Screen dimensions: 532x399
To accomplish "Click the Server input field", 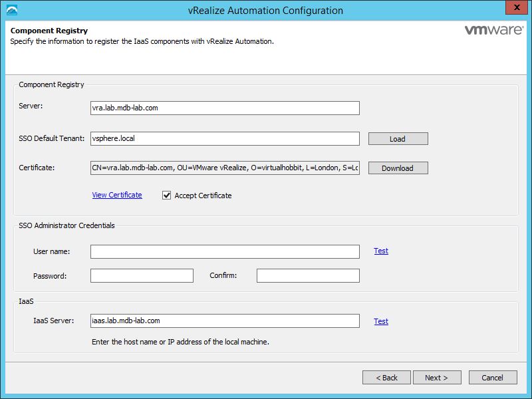I will click(x=225, y=108).
